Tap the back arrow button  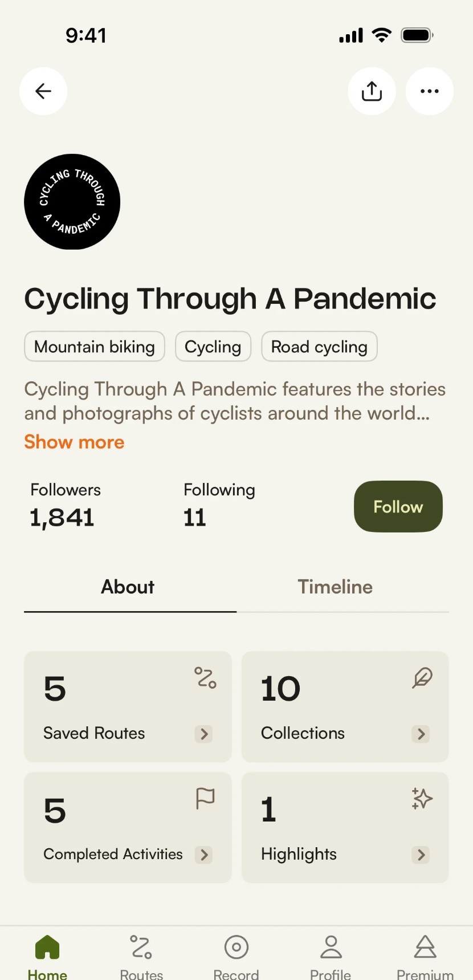pos(43,91)
